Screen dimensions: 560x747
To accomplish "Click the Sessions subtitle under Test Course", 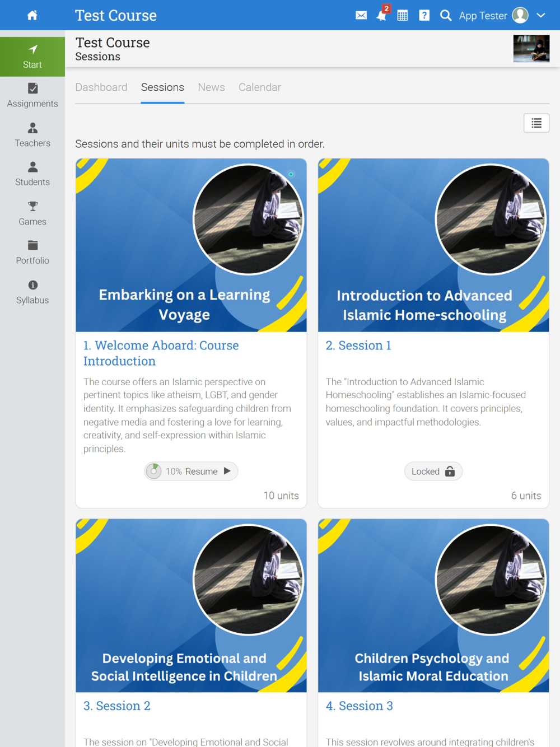I will tap(98, 57).
